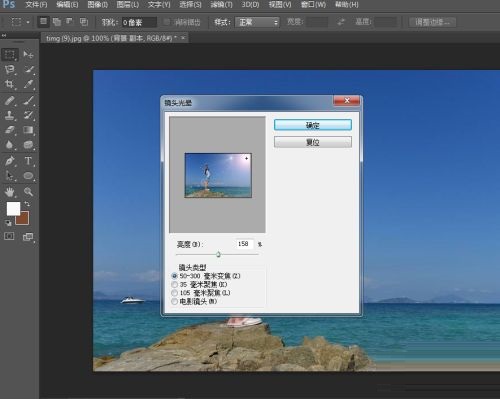500x399 pixels.
Task: Click the 亮度 percentage input field
Action: coord(244,244)
